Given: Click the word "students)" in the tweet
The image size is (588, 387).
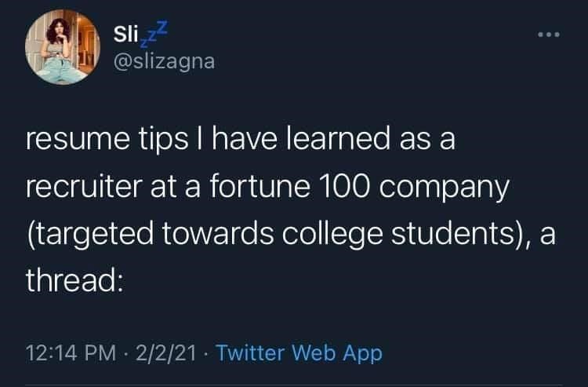Looking at the screenshot, I should point(453,234).
